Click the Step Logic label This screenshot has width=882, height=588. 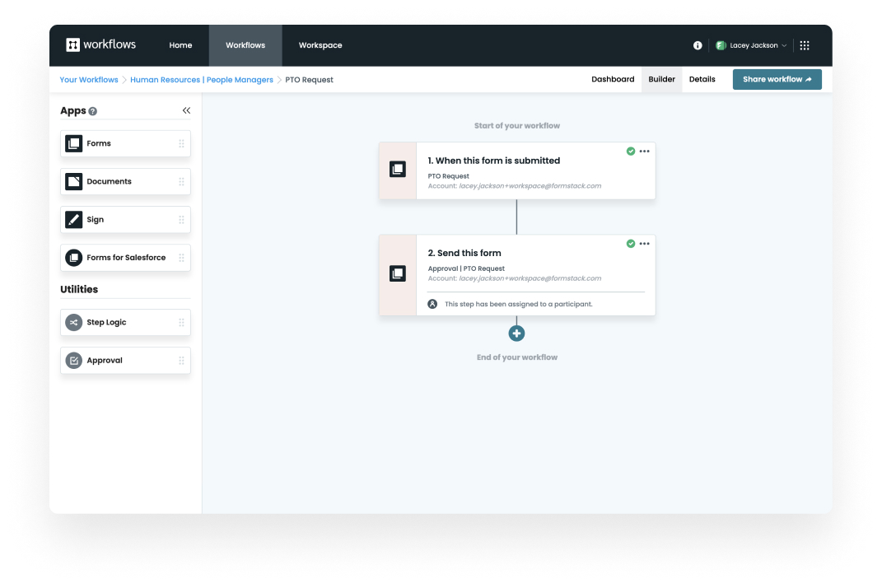(x=106, y=323)
